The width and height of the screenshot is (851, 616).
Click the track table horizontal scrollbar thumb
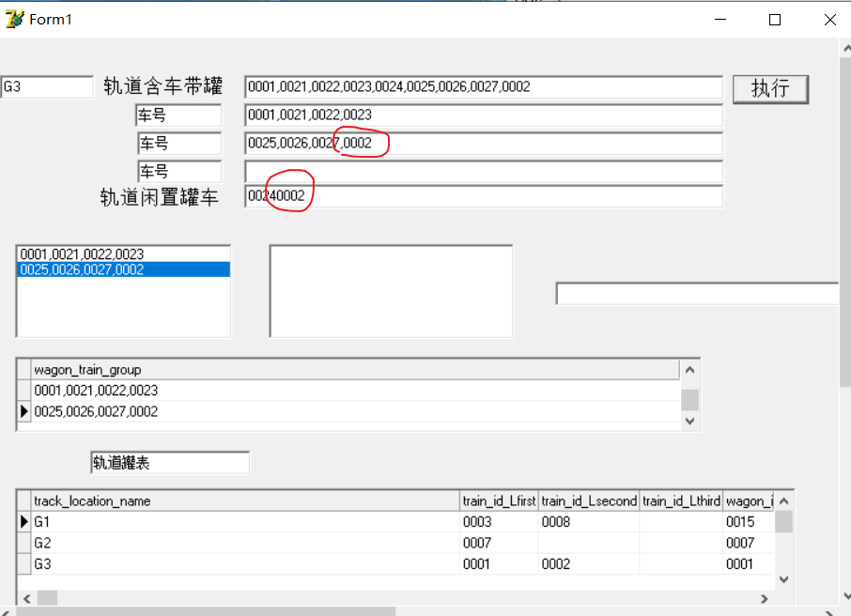pos(47,598)
